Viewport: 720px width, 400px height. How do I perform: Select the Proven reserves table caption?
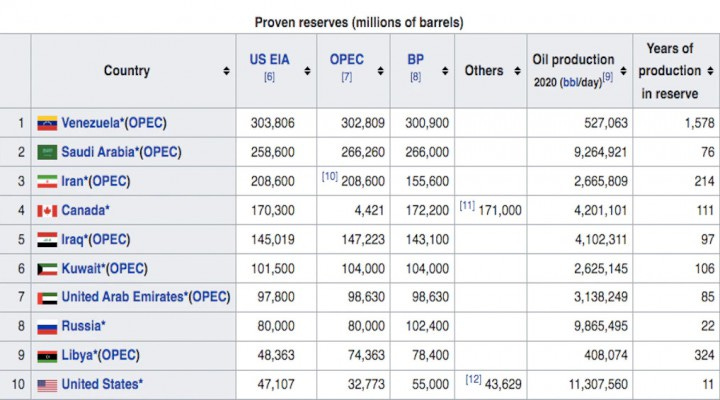click(359, 23)
